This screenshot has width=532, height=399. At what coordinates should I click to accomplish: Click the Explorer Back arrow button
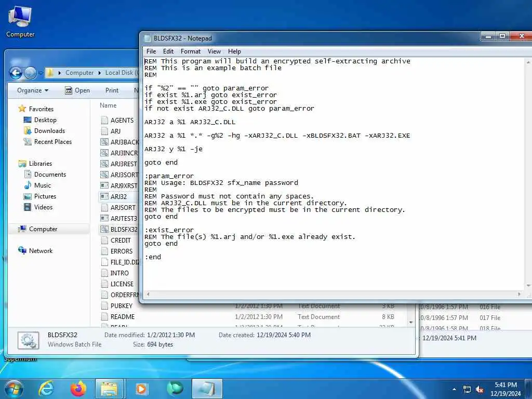click(x=16, y=73)
